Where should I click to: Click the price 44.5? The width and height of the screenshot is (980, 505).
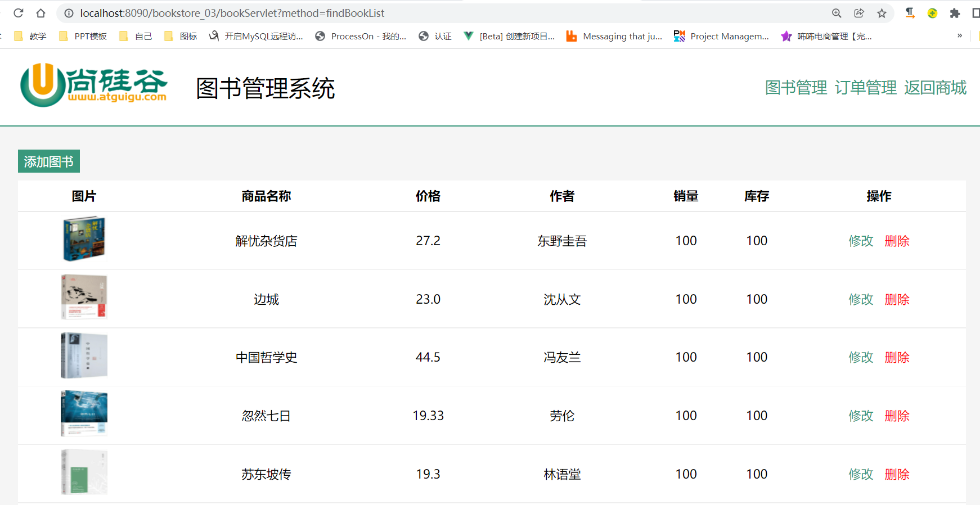428,357
